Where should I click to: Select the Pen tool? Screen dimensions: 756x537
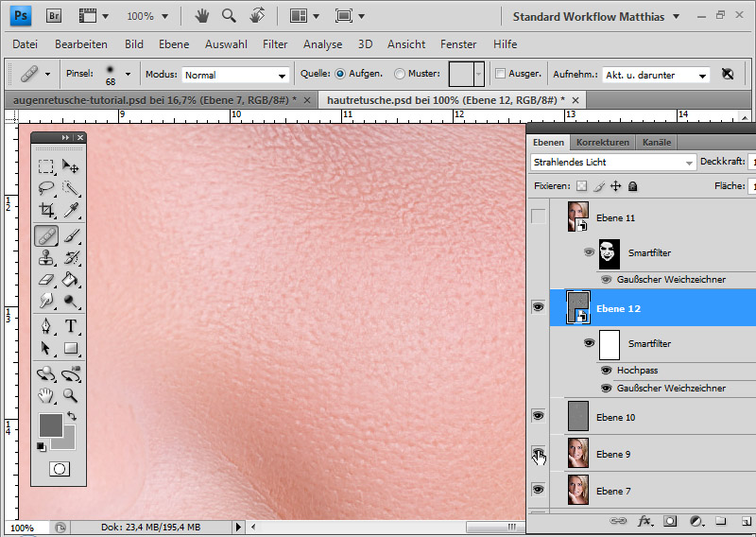click(46, 326)
